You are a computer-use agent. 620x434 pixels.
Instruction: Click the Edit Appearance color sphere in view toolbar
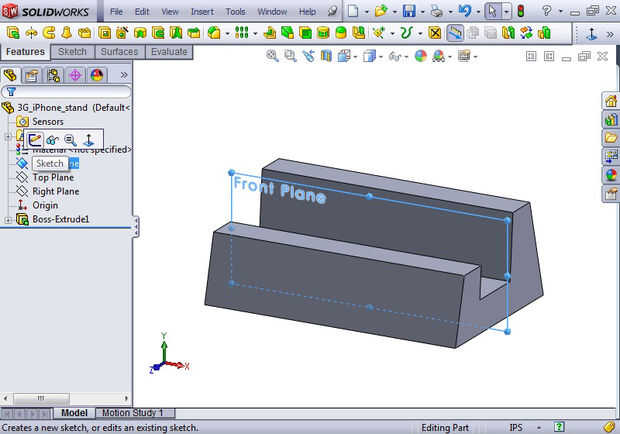click(x=420, y=56)
